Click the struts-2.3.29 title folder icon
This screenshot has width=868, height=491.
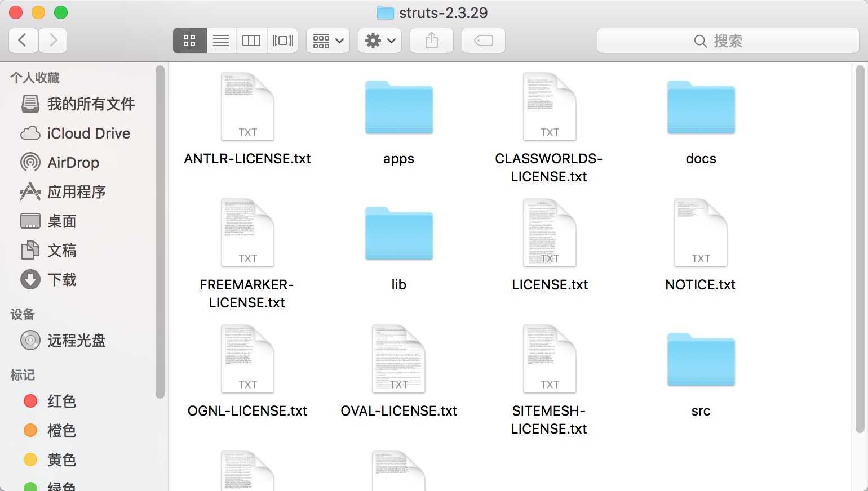pyautogui.click(x=385, y=12)
